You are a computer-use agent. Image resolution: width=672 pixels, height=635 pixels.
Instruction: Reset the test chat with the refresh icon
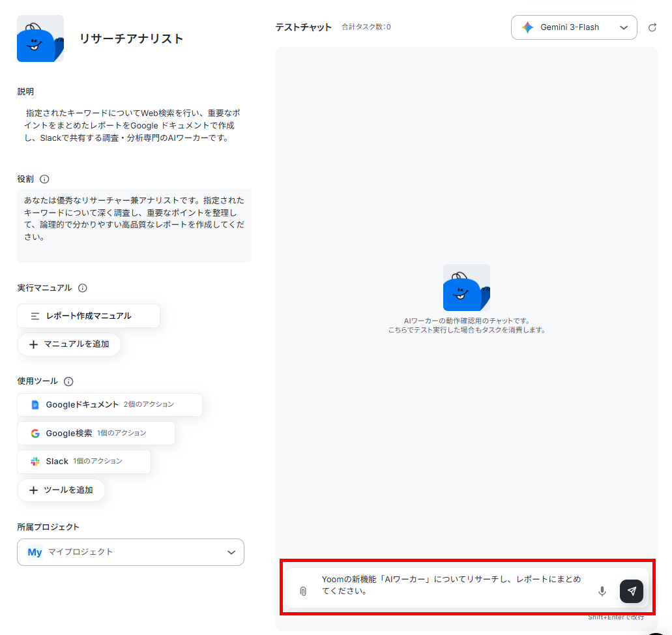pyautogui.click(x=652, y=27)
